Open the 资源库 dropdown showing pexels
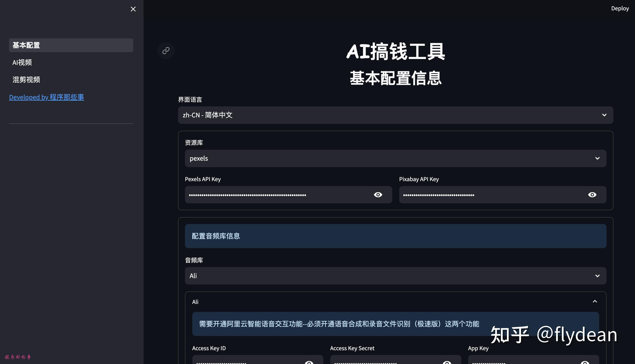Screen dimensions: 635x364 pyautogui.click(x=598, y=158)
